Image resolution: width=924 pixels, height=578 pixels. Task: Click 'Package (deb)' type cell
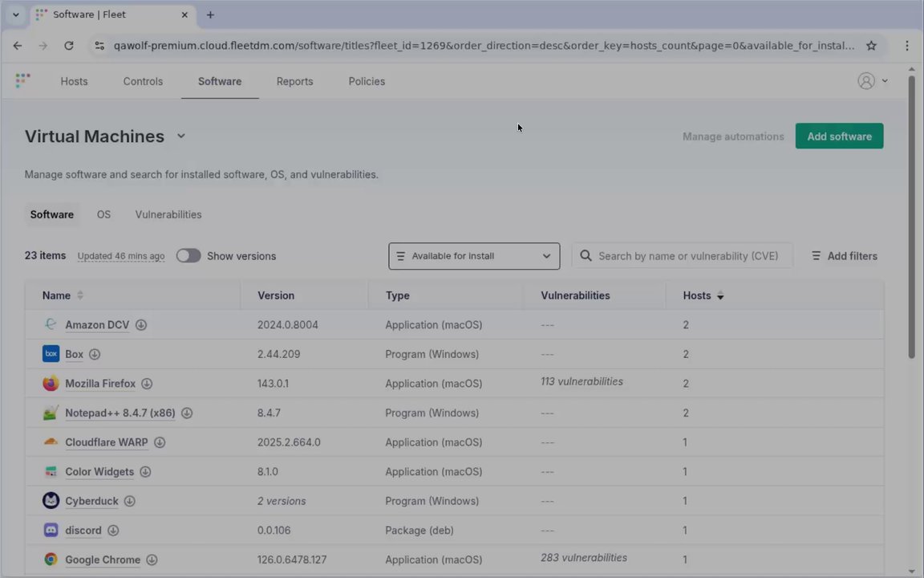point(419,530)
